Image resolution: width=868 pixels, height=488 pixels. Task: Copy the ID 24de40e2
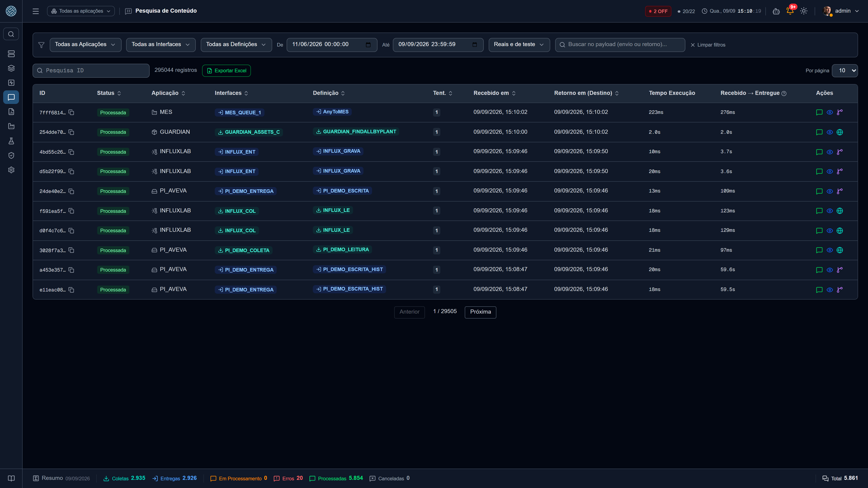tap(71, 191)
